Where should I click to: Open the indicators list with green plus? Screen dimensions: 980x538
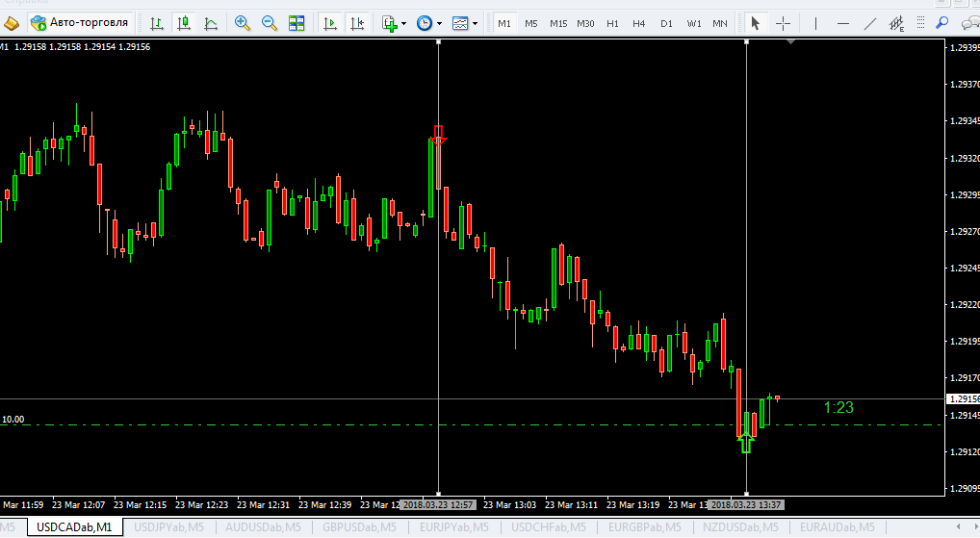point(390,24)
